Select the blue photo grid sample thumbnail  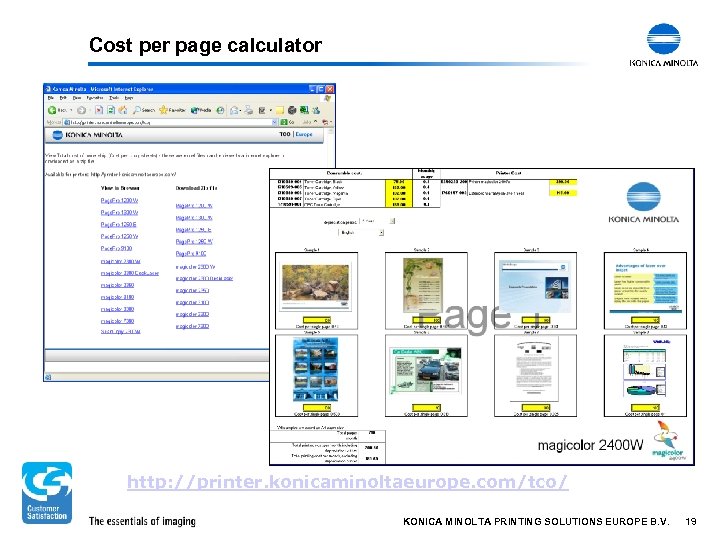(x=315, y=369)
